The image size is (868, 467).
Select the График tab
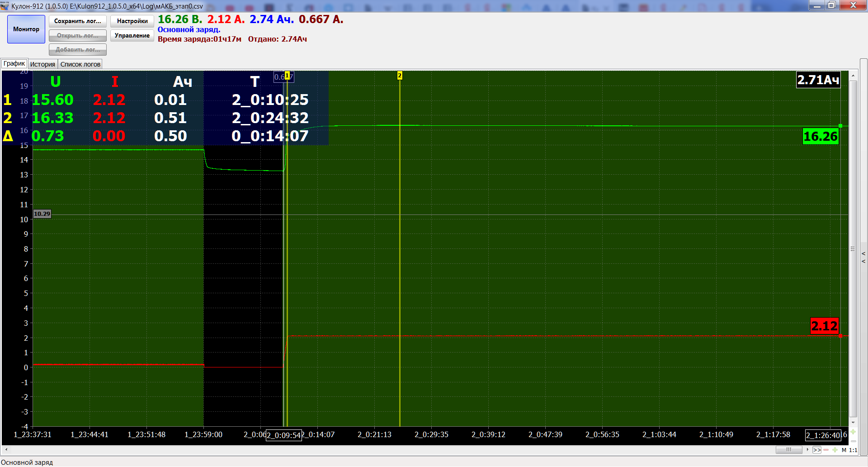click(x=14, y=64)
